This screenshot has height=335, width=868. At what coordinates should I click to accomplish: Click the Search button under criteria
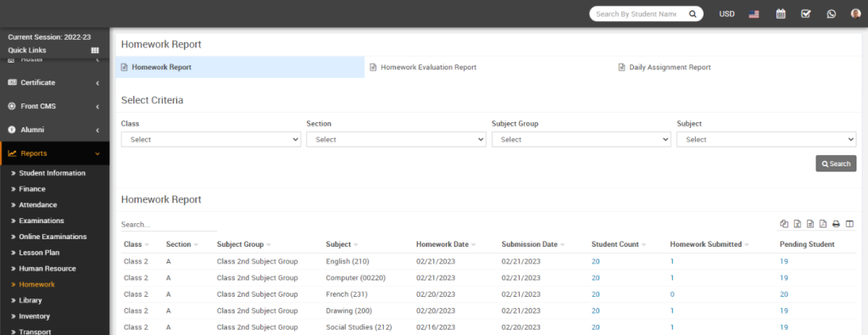(x=836, y=164)
